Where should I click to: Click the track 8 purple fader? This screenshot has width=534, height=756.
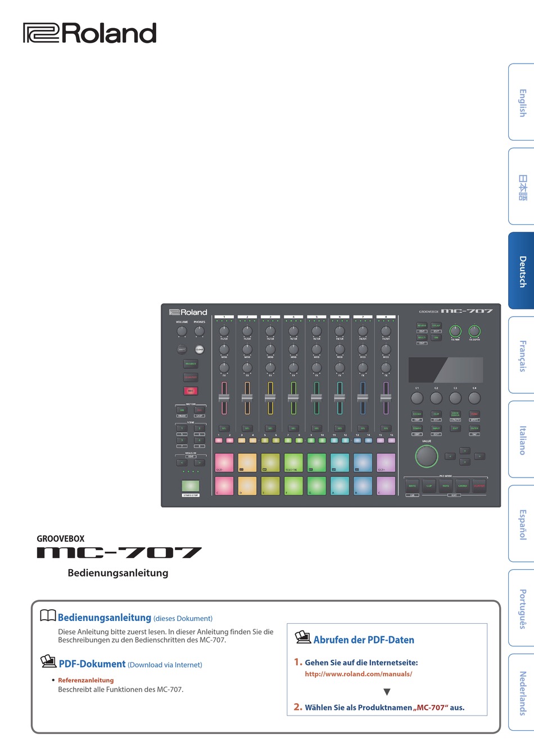[386, 398]
